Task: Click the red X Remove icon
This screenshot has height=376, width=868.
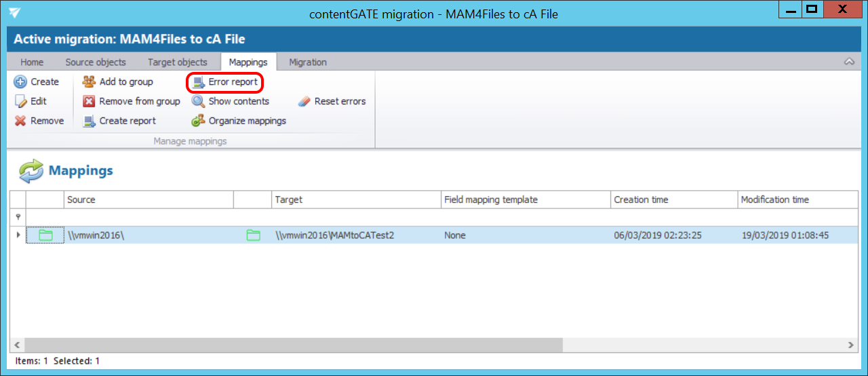Action: click(20, 121)
